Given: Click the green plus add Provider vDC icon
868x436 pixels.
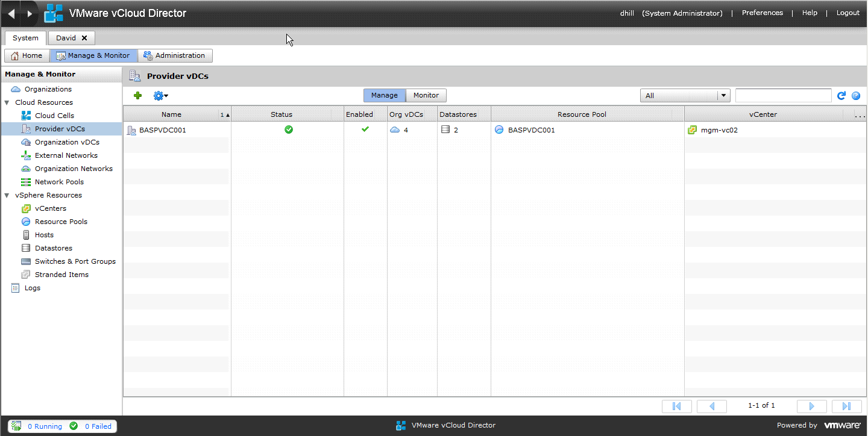Looking at the screenshot, I should pos(137,95).
